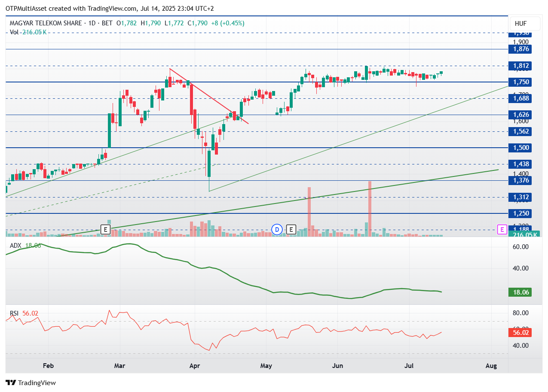Click the earnings E marker in May
The width and height of the screenshot is (548, 392).
[x=292, y=230]
